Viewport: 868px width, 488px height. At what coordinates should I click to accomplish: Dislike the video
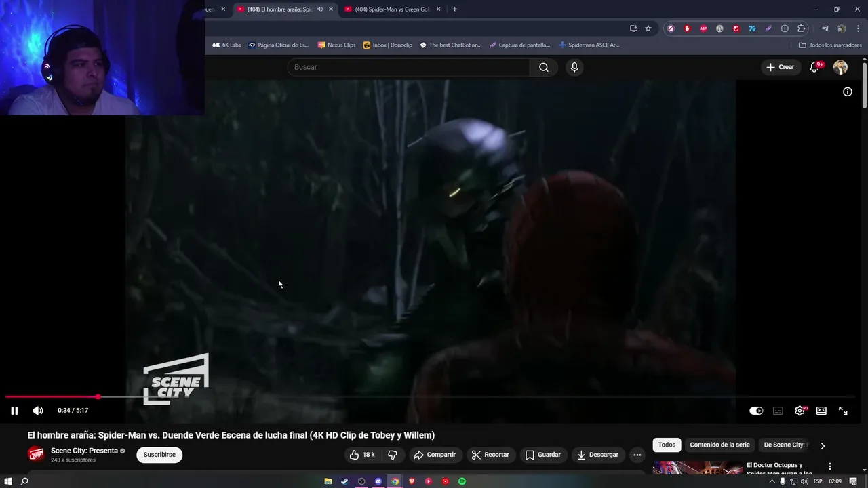click(x=392, y=455)
